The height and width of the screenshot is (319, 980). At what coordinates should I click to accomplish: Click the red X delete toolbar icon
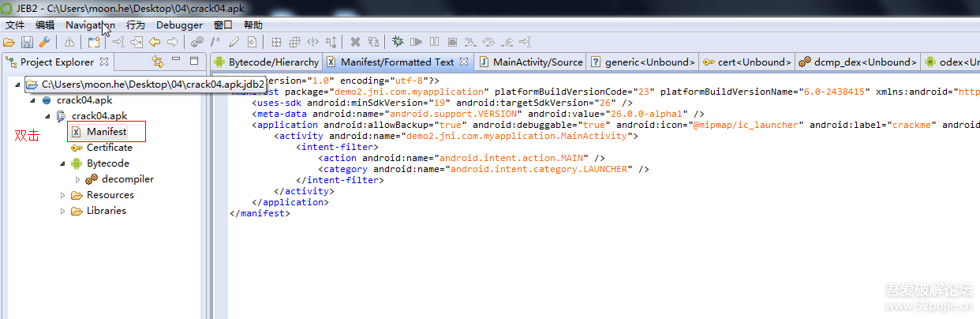click(x=355, y=42)
